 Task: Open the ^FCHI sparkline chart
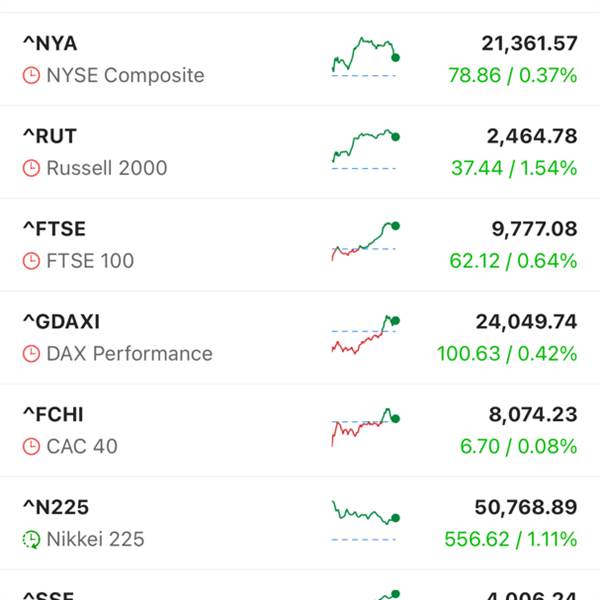pyautogui.click(x=365, y=428)
